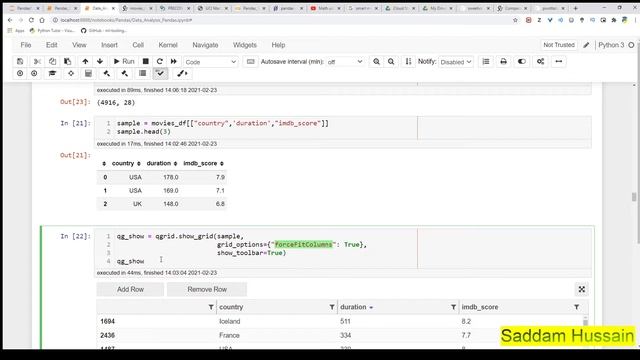
Task: Cut selected cells with scissors icon
Action: (x=37, y=61)
